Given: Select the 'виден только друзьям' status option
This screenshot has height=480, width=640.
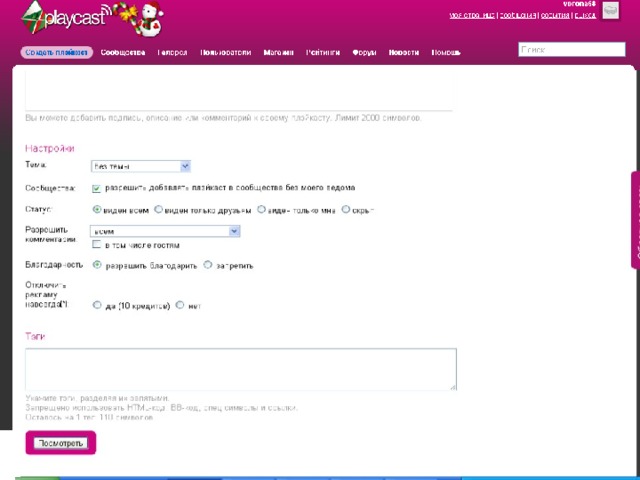Looking at the screenshot, I should click(x=158, y=209).
